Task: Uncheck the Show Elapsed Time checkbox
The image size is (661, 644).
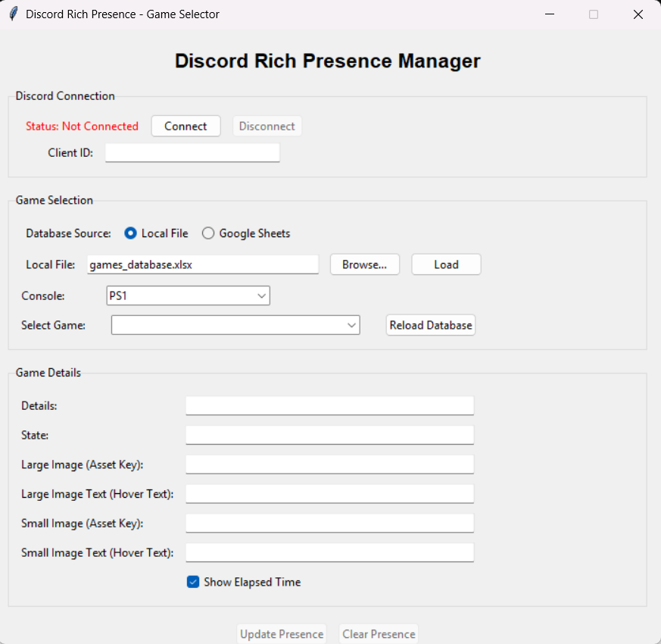Action: [x=193, y=582]
